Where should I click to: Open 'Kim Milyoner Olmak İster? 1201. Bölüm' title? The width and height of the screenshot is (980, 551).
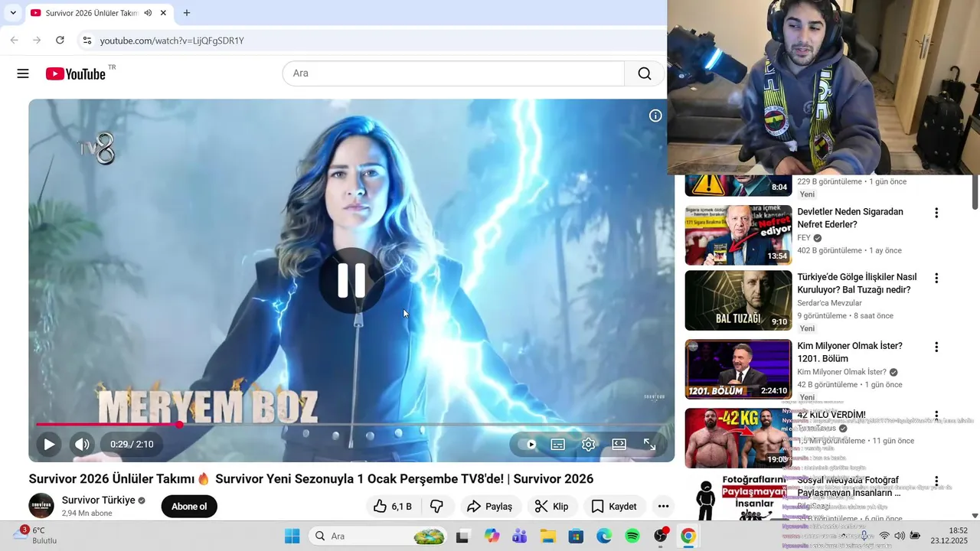click(x=850, y=352)
